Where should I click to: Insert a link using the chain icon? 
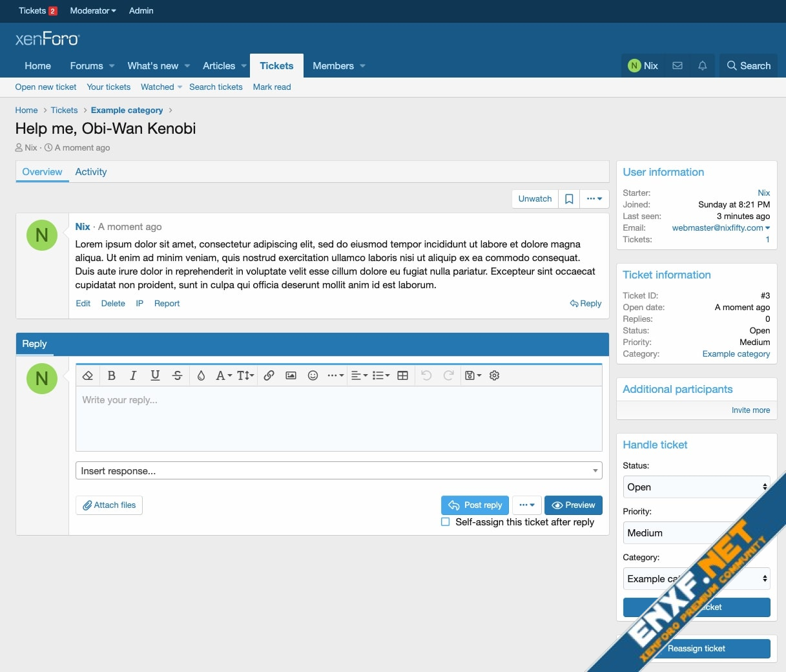click(269, 375)
